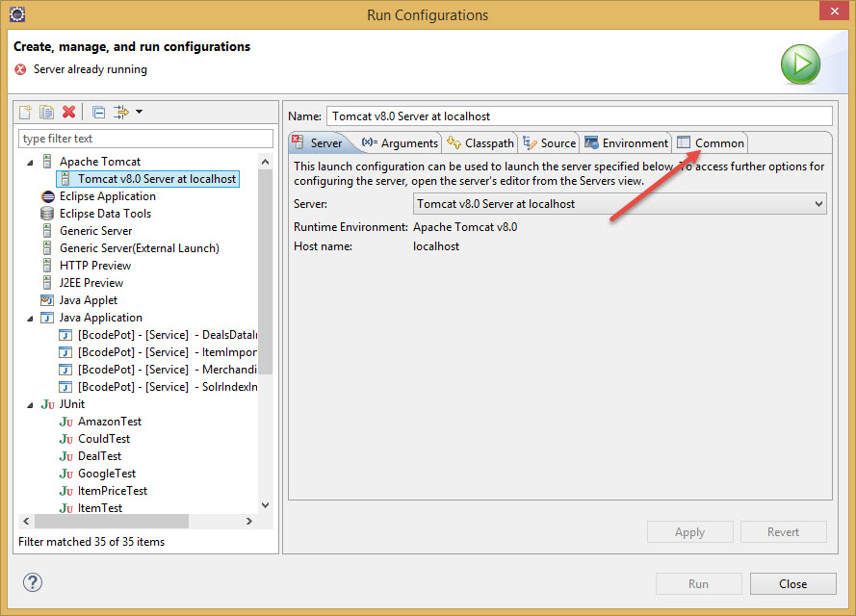Click the JUnit category icon
This screenshot has width=856, height=616.
coord(48,404)
